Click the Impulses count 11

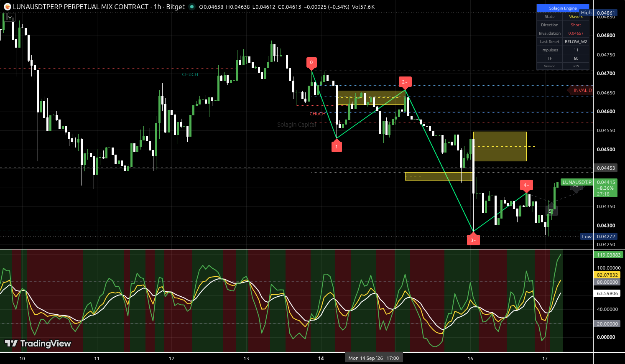[576, 50]
